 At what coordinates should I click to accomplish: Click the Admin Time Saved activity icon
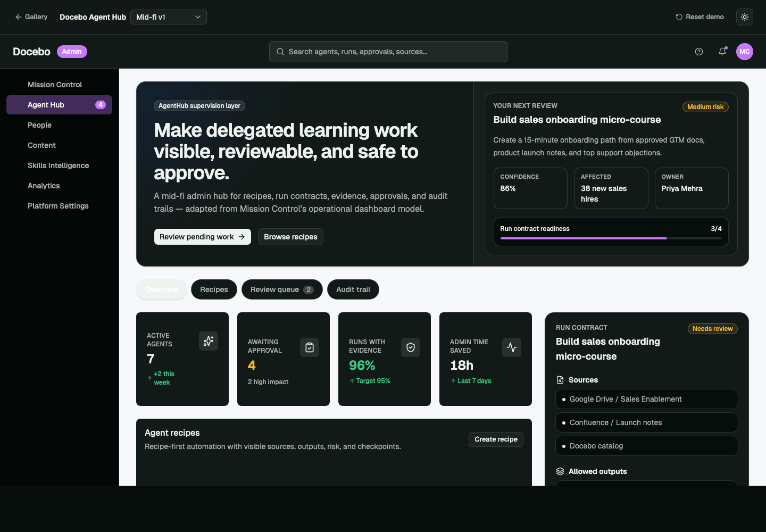(x=512, y=347)
